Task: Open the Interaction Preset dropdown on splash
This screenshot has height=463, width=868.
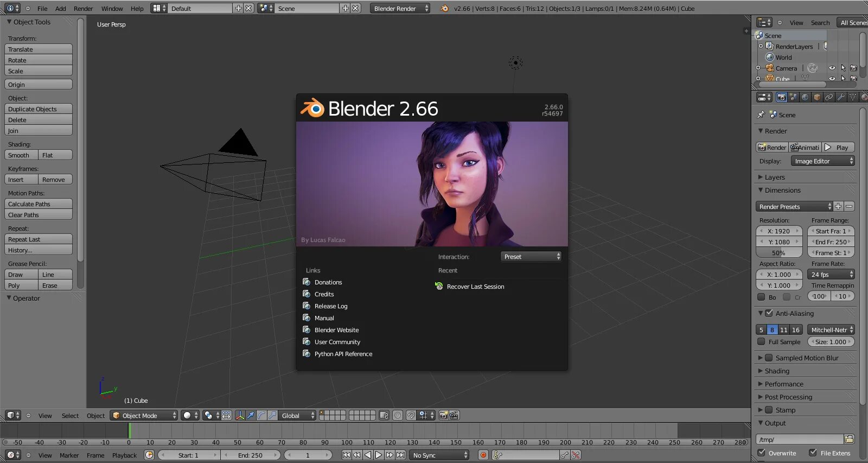Action: [531, 256]
